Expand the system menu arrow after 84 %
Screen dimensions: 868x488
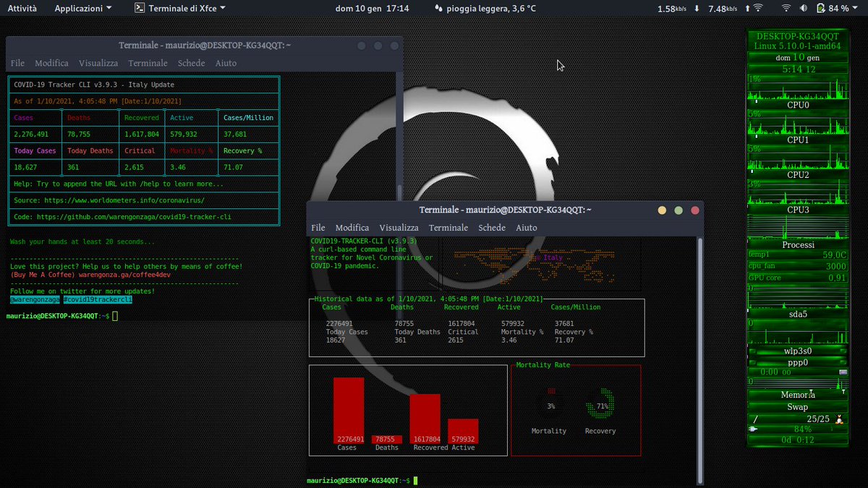click(856, 9)
